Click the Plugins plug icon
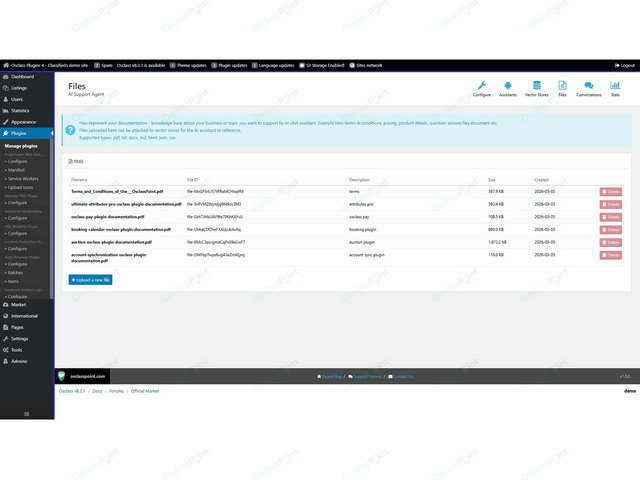 click(6, 133)
